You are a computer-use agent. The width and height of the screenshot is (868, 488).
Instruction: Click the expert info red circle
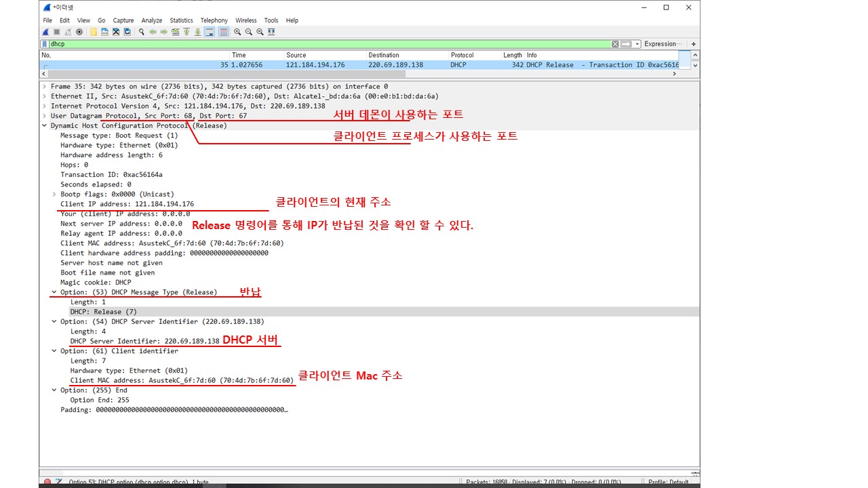[x=47, y=482]
